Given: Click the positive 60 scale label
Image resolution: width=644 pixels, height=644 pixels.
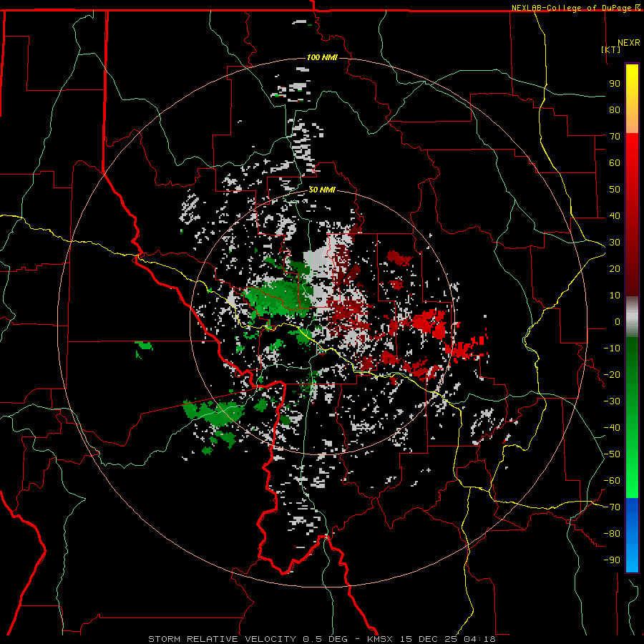Looking at the screenshot, I should click(615, 162).
